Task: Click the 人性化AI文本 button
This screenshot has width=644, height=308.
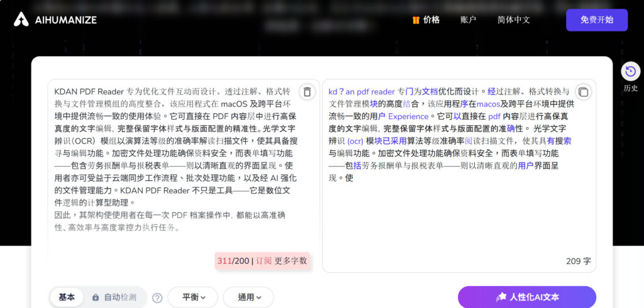Action: (527, 297)
